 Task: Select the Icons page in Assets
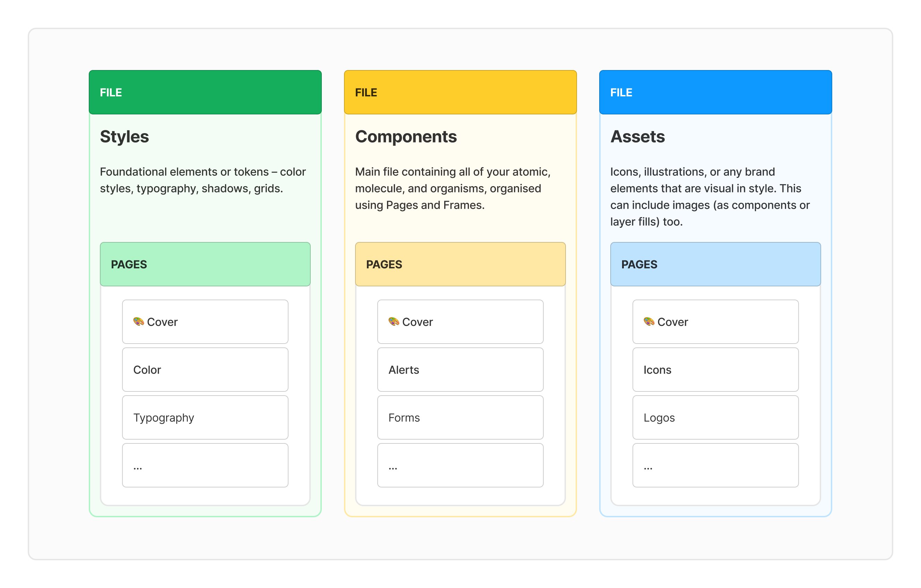(715, 370)
